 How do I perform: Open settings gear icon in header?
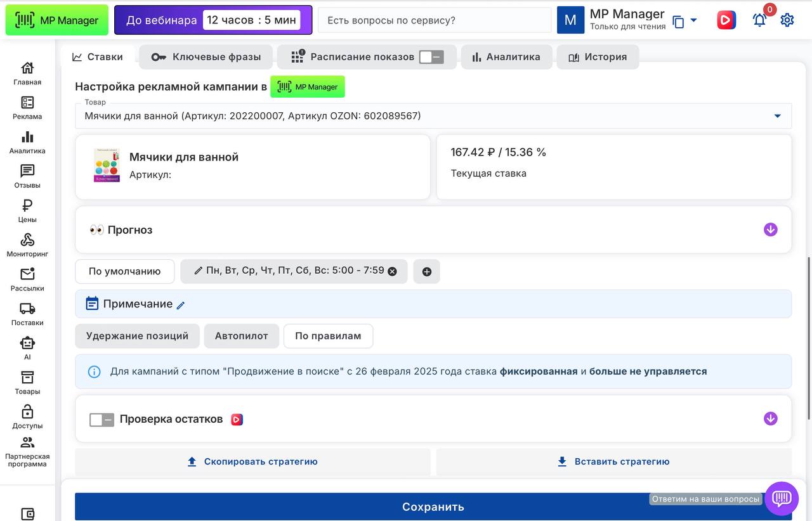[x=787, y=20]
